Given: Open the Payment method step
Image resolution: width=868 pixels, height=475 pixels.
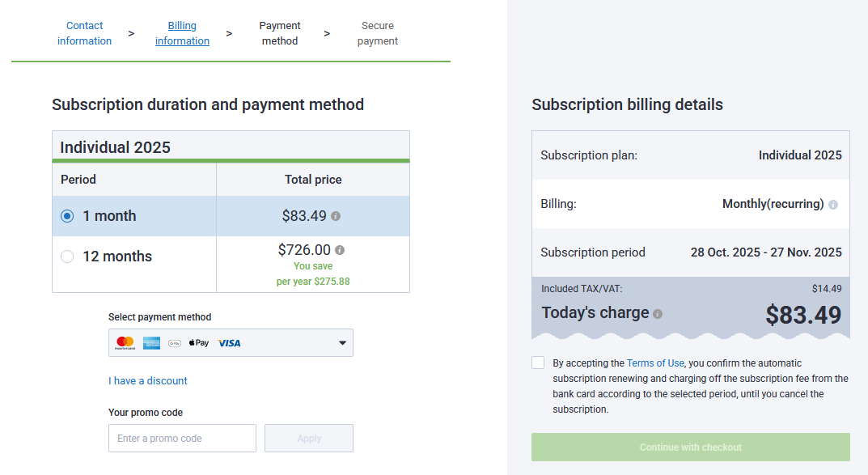Looking at the screenshot, I should point(280,33).
